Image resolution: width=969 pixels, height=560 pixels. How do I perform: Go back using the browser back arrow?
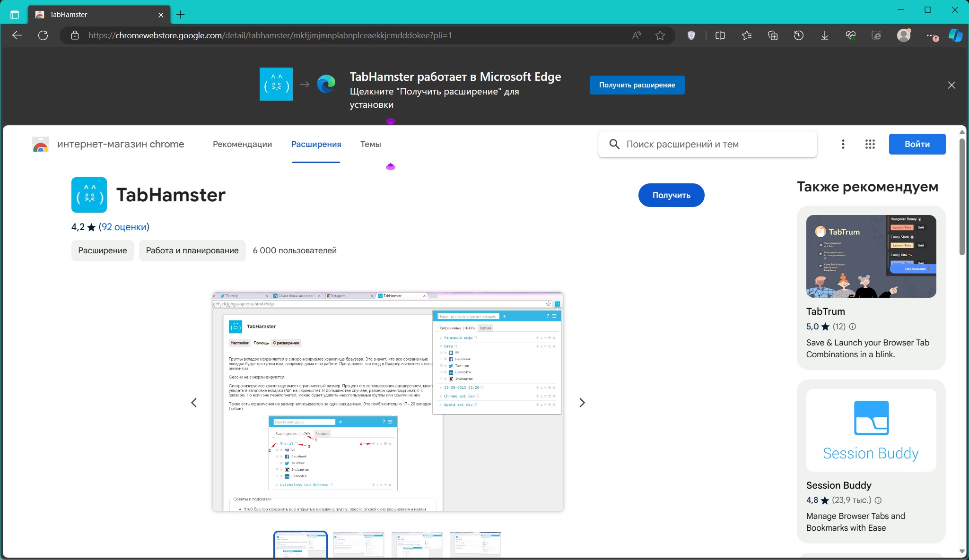(x=17, y=35)
